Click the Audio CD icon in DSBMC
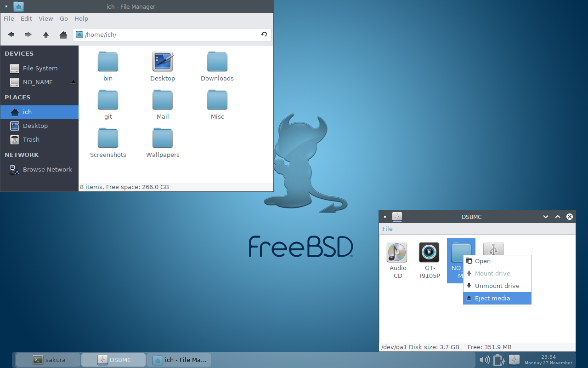The image size is (588, 368). coord(397,253)
